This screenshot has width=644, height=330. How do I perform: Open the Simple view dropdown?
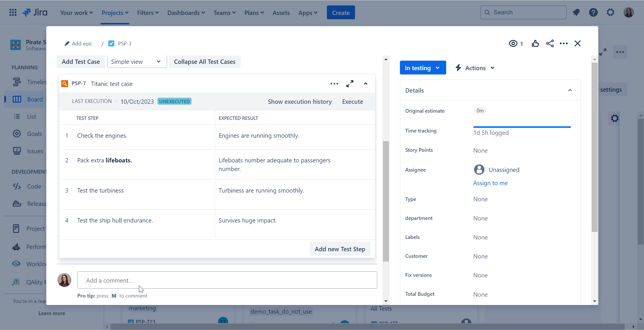(x=137, y=62)
